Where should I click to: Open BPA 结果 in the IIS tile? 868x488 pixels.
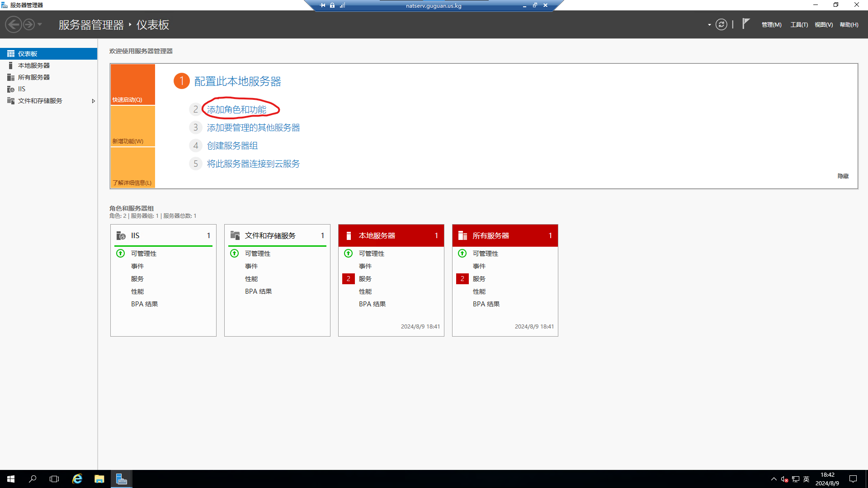click(x=145, y=304)
